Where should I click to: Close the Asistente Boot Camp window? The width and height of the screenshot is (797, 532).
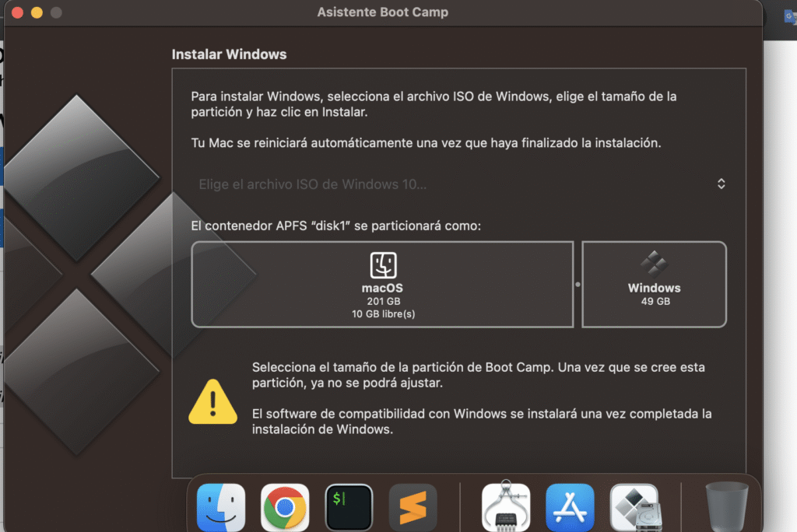pyautogui.click(x=17, y=12)
